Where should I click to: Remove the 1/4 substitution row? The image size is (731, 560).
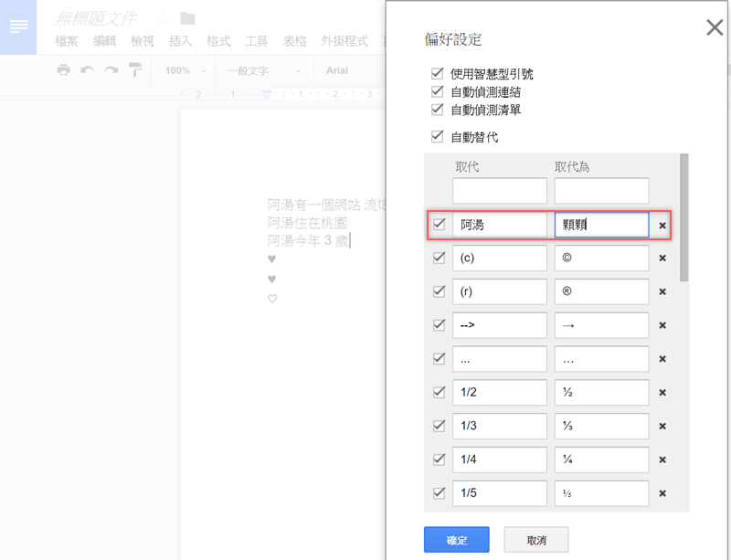[x=662, y=460]
